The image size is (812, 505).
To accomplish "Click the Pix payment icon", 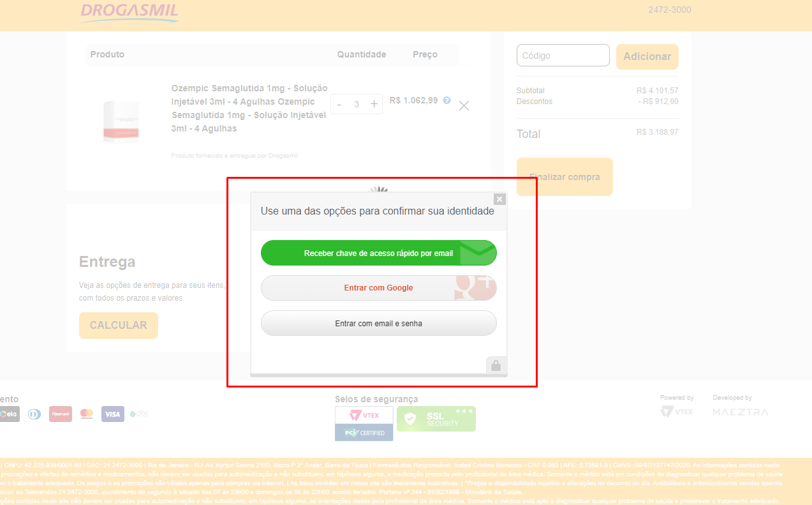I will [x=139, y=414].
